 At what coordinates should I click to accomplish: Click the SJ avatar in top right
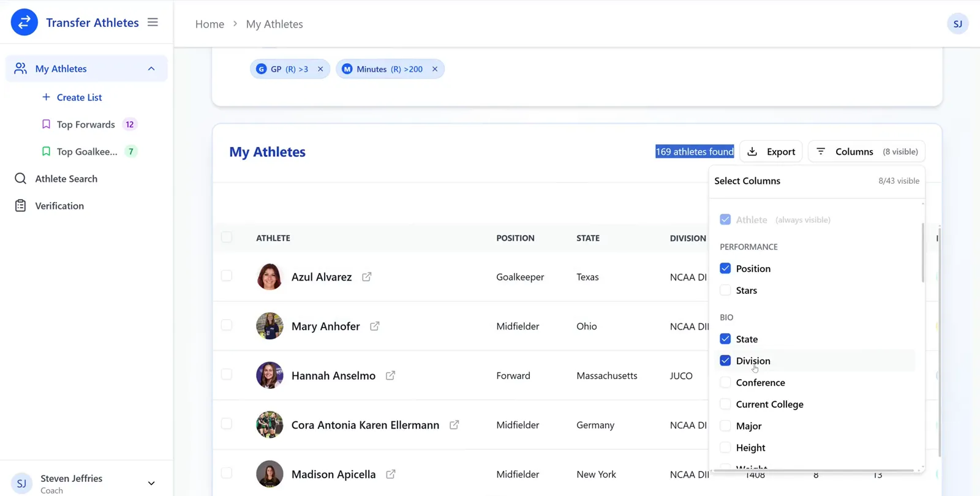point(957,24)
